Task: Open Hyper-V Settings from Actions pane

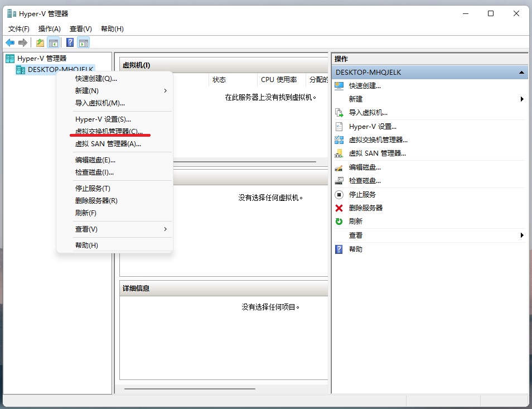Action: point(369,126)
